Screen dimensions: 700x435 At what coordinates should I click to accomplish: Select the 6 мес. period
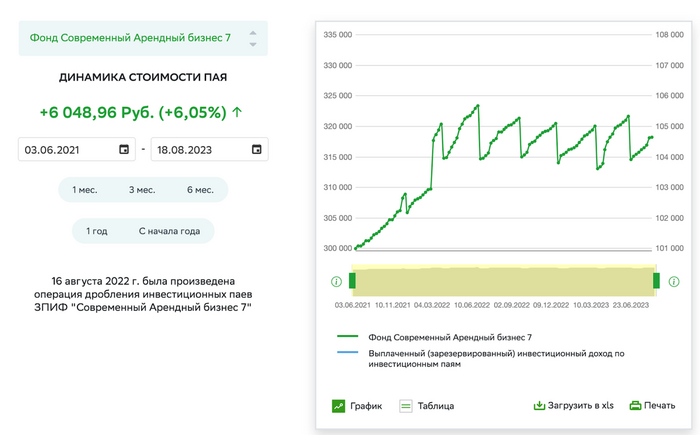tap(200, 190)
